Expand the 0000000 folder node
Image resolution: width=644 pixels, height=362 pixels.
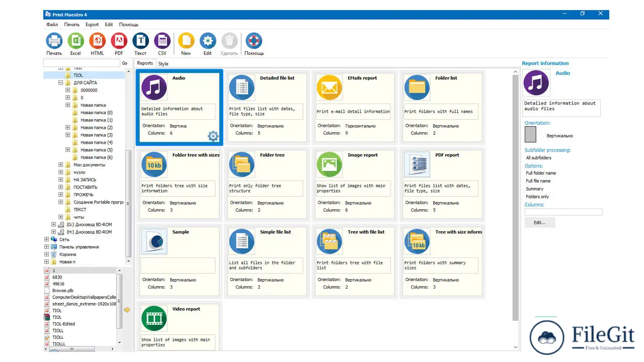coord(68,90)
